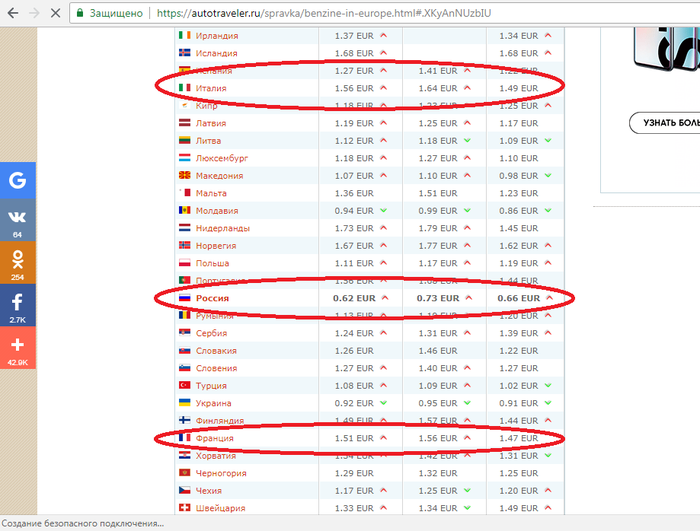Click the Italy flag icon

pyautogui.click(x=184, y=88)
